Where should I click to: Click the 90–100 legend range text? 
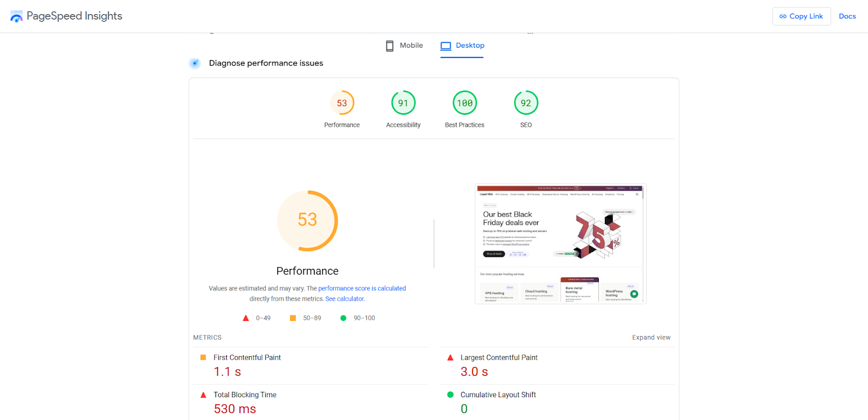pos(364,318)
